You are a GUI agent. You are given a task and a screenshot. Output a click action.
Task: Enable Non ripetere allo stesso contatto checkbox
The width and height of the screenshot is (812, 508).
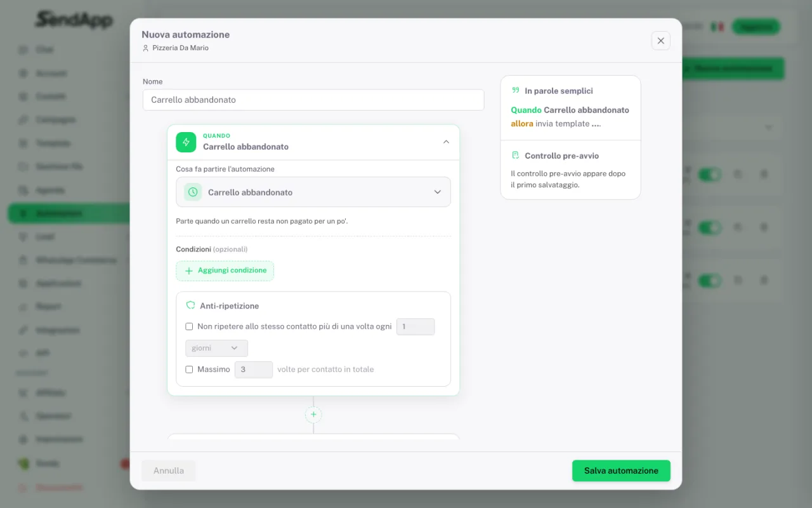pyautogui.click(x=189, y=326)
